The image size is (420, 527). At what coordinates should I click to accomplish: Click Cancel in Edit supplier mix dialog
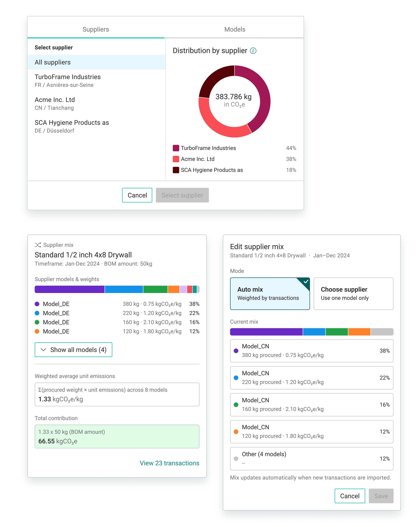pyautogui.click(x=350, y=496)
